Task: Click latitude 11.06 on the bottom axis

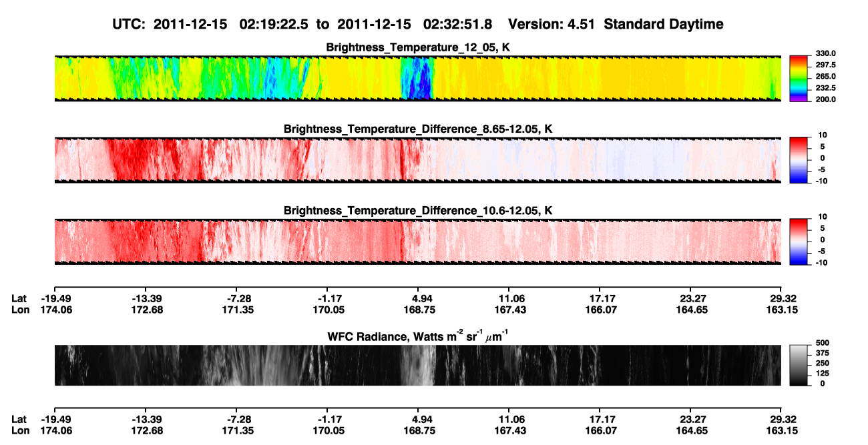Action: coord(509,420)
